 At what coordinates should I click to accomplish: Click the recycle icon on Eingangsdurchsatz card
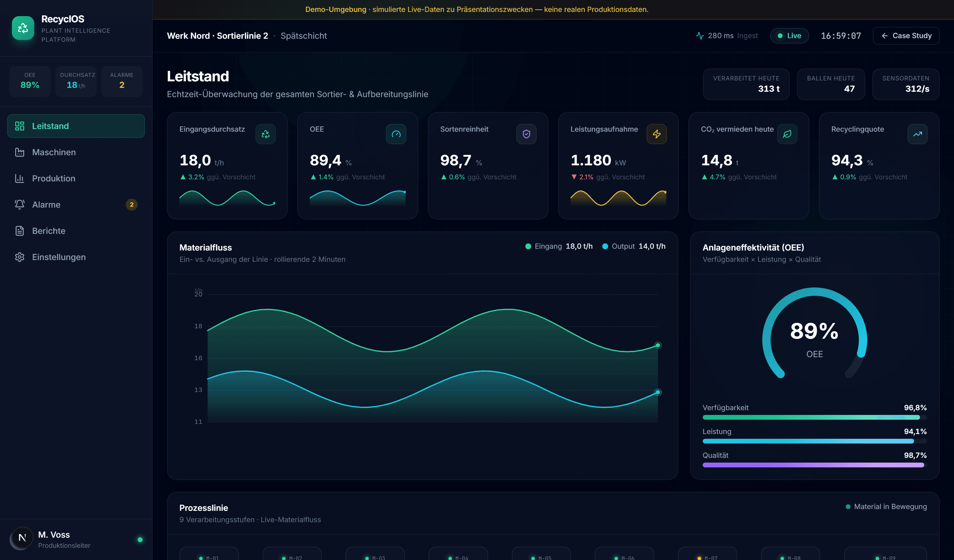click(x=265, y=134)
